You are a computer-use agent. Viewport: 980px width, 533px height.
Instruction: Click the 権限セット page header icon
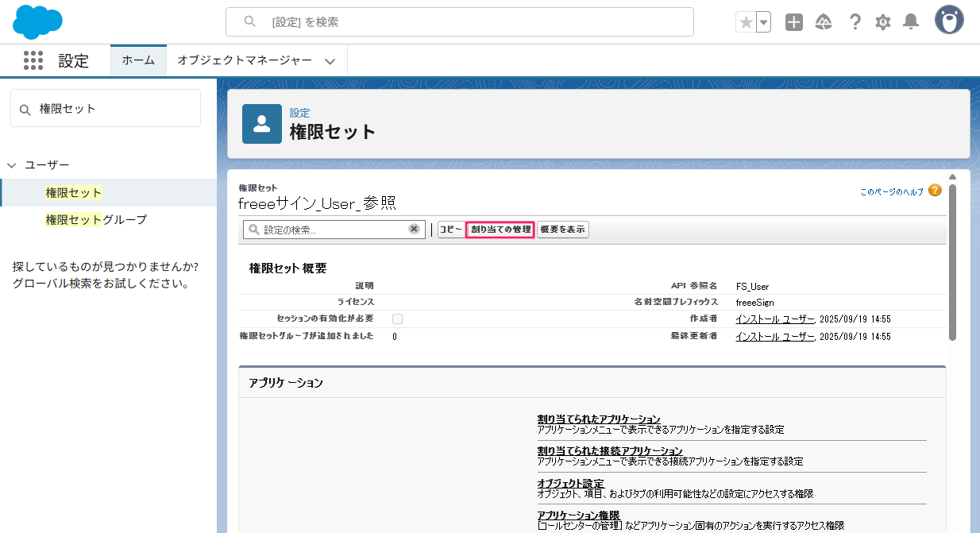pos(262,124)
